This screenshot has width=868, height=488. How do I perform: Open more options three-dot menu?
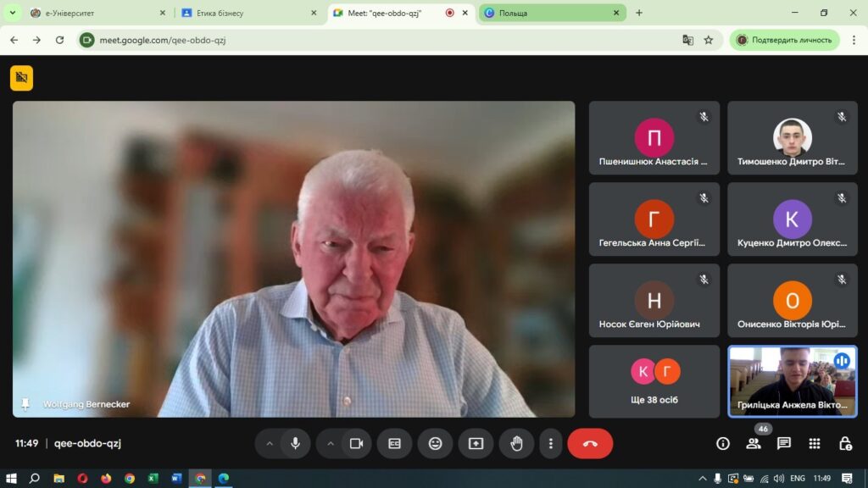click(551, 443)
